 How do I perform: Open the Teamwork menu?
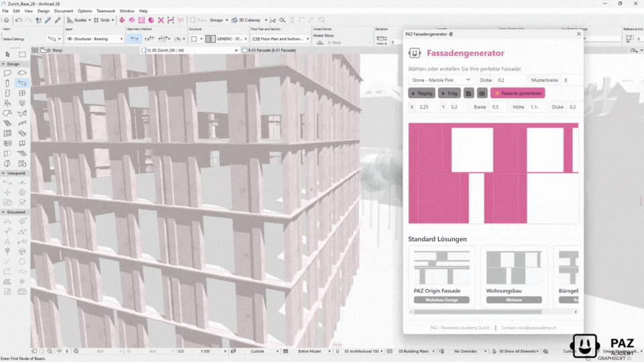pyautogui.click(x=105, y=11)
